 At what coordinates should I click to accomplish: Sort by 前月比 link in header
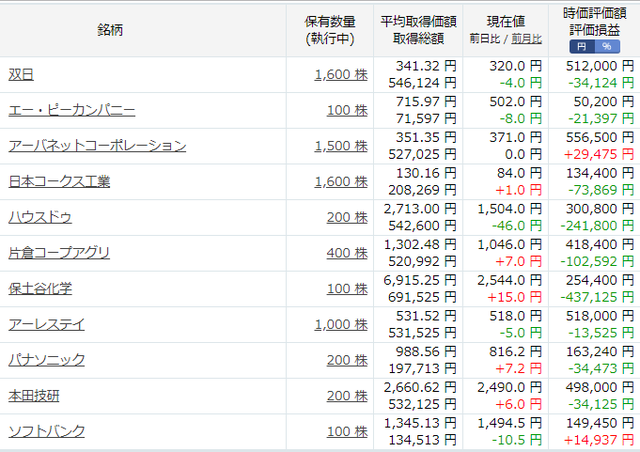[527, 39]
